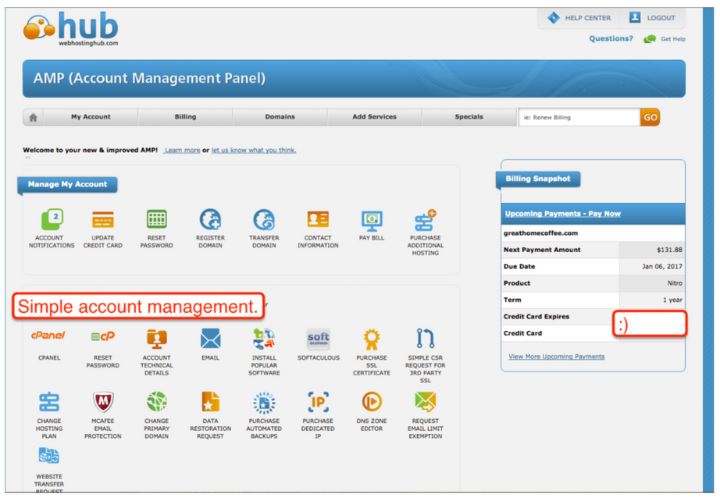
Task: Click the Billing Snapshot header
Action: pos(538,179)
